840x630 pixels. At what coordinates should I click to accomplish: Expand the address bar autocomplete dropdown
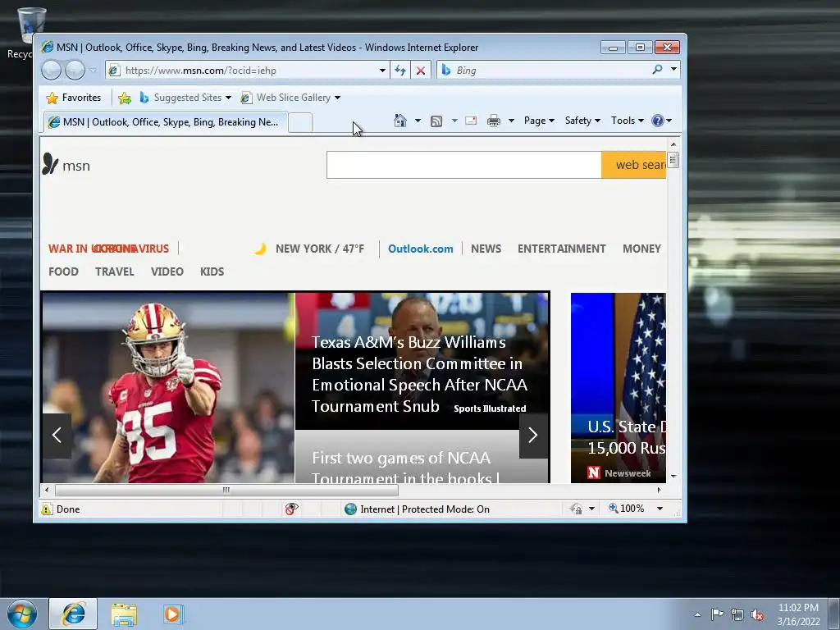(382, 71)
